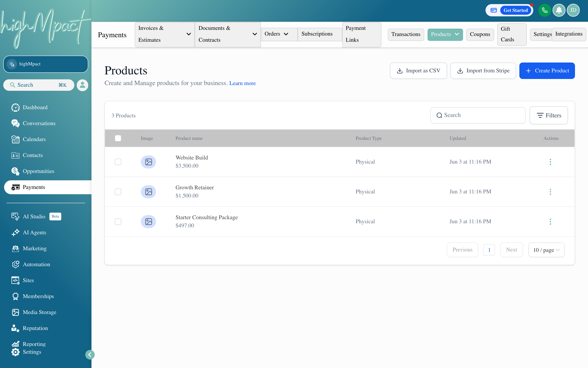This screenshot has width=588, height=368.
Task: Open the Filters button
Action: pyautogui.click(x=549, y=115)
